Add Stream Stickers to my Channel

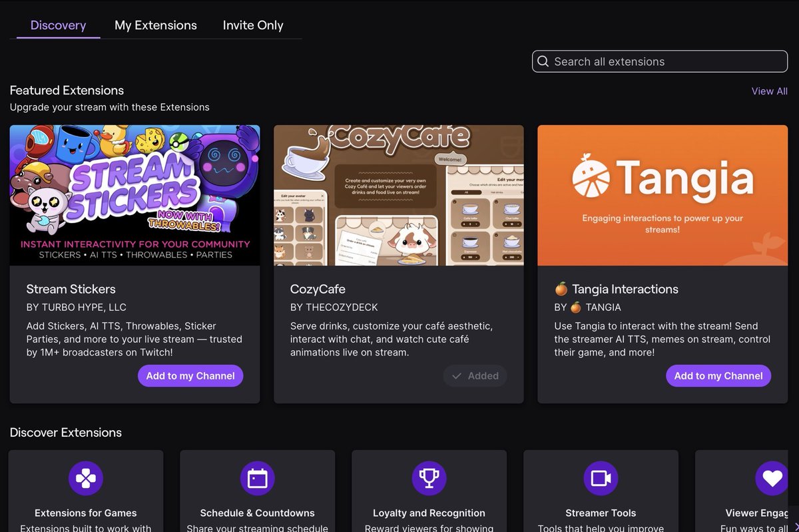[x=190, y=376]
